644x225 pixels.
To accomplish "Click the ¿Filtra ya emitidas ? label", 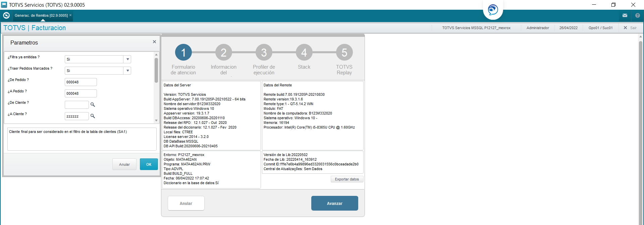I will (23, 57).
